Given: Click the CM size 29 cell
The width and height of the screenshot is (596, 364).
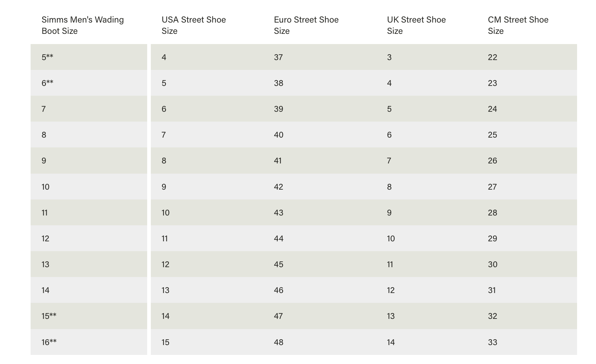Looking at the screenshot, I should (493, 238).
